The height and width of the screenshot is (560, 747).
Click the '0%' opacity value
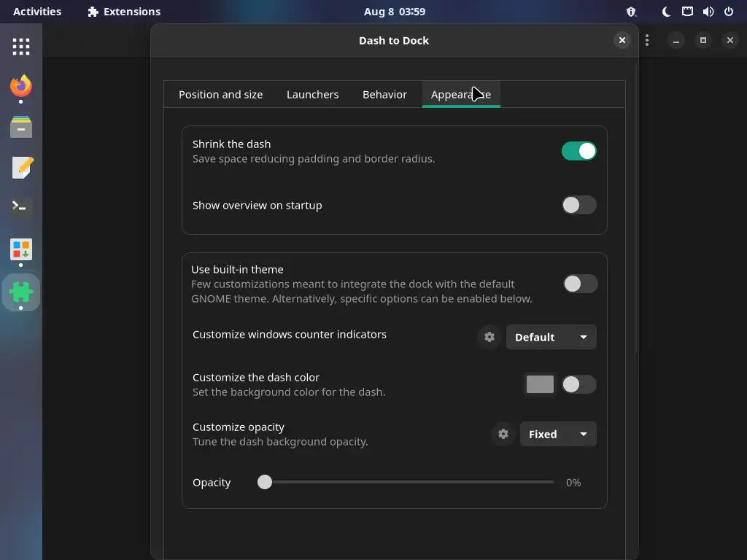[x=573, y=483]
